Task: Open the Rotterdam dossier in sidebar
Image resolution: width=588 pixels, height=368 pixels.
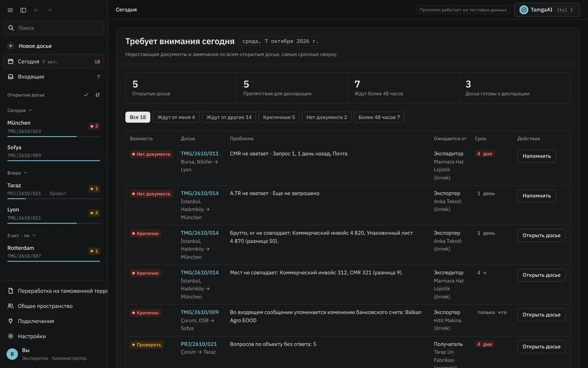Action: (53, 252)
